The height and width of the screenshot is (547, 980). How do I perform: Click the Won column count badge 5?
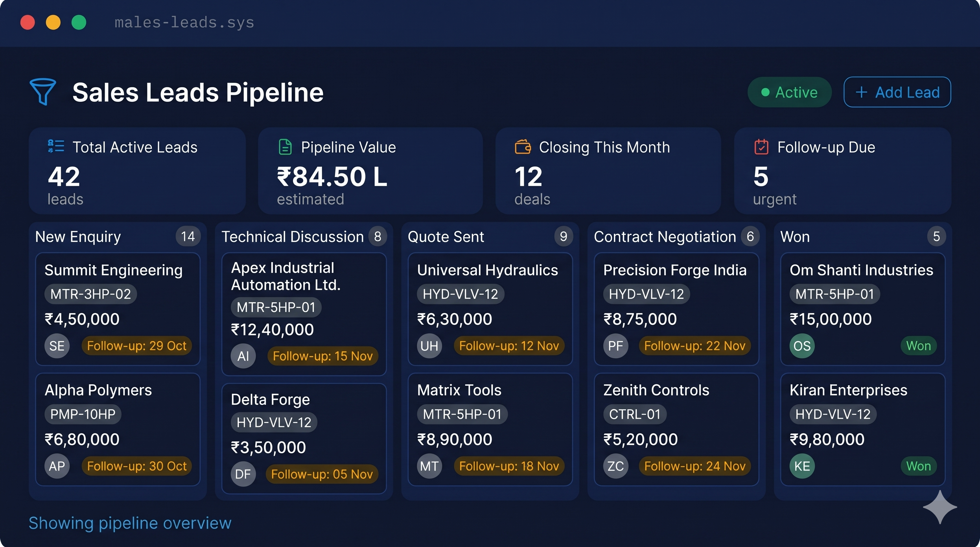(x=936, y=236)
